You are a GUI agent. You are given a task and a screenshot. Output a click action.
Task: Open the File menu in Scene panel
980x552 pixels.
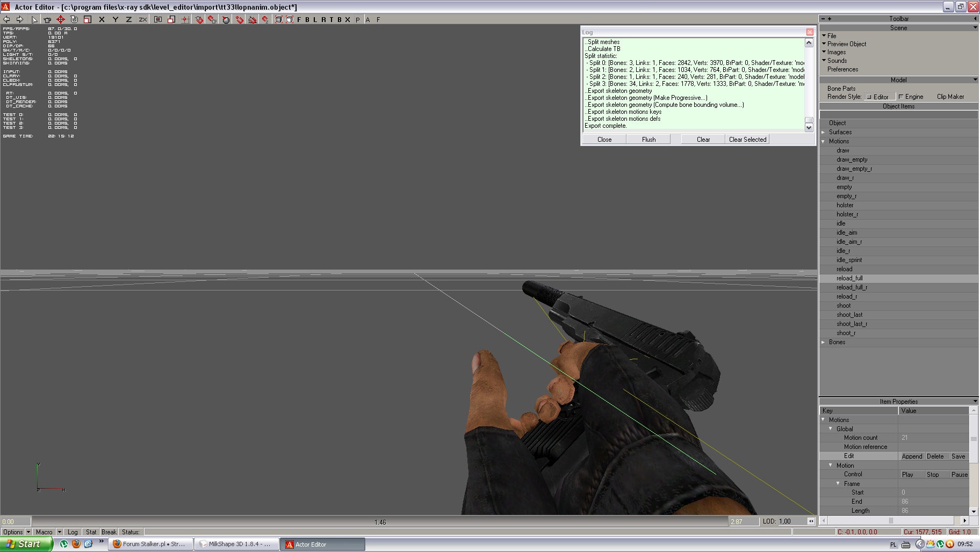(x=832, y=35)
